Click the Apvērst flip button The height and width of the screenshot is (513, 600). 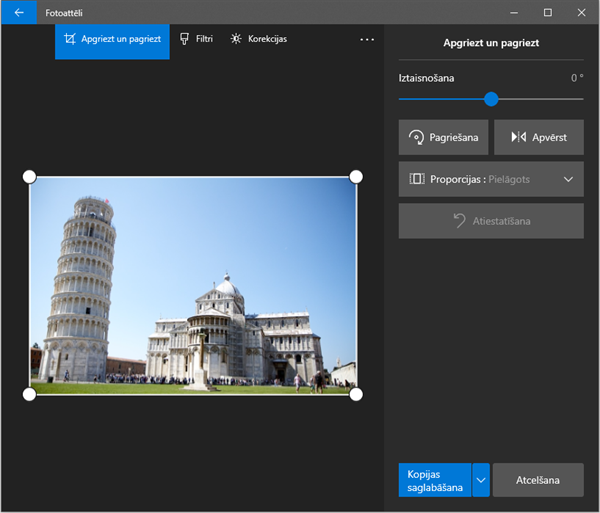(539, 137)
